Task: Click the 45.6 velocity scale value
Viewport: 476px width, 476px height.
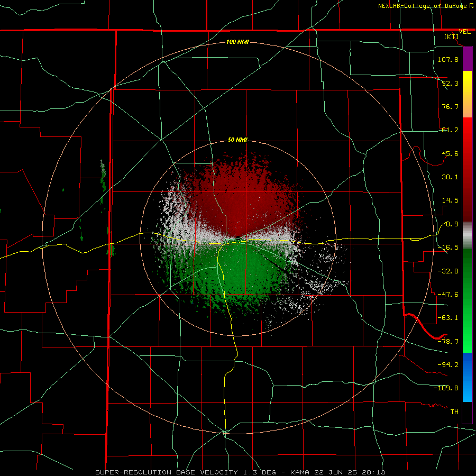Action: pyautogui.click(x=450, y=153)
